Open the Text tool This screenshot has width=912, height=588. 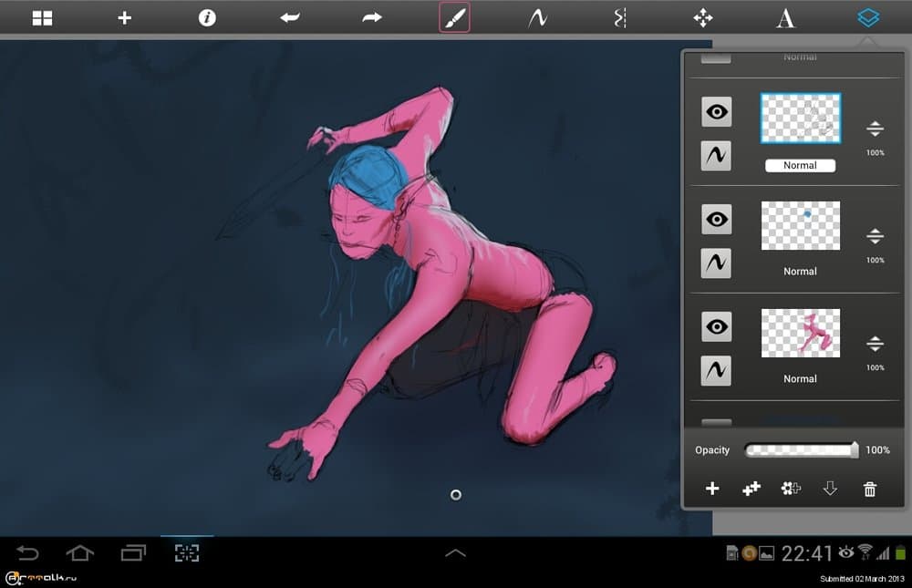(x=785, y=16)
